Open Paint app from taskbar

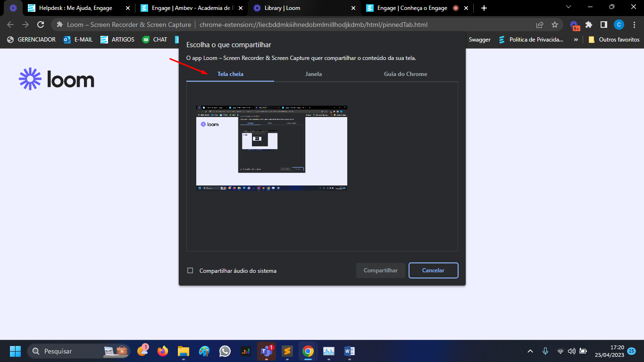coord(204,351)
